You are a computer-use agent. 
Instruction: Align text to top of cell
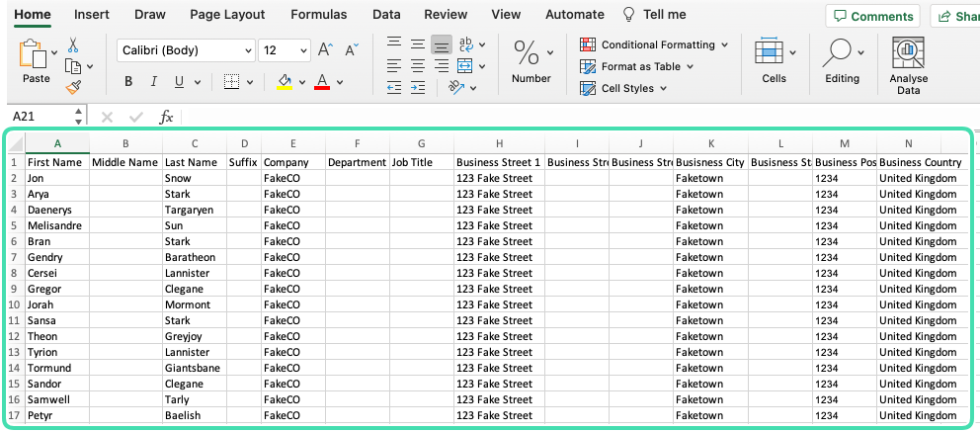(394, 43)
